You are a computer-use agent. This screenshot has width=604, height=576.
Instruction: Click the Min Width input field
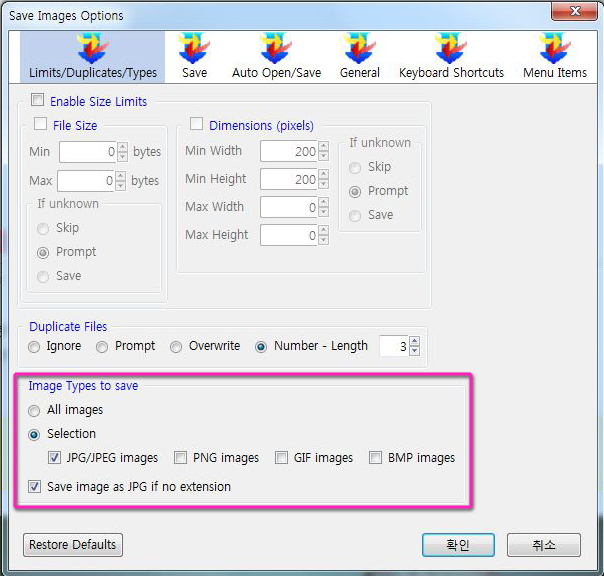[289, 151]
